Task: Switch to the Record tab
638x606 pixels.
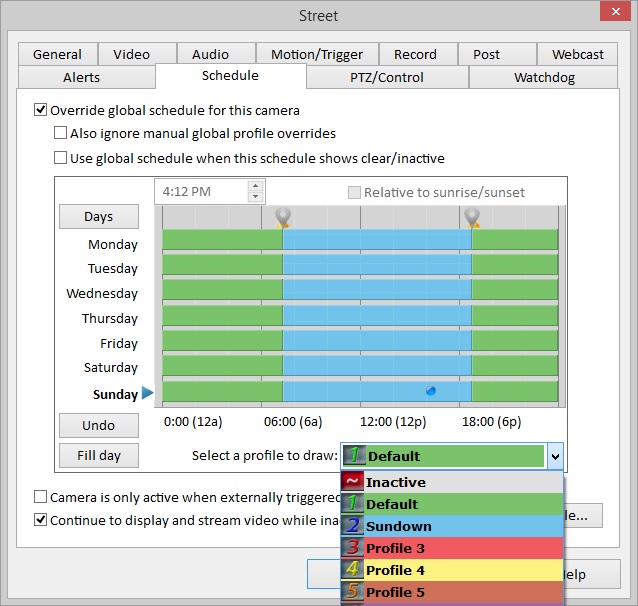Action: point(418,54)
